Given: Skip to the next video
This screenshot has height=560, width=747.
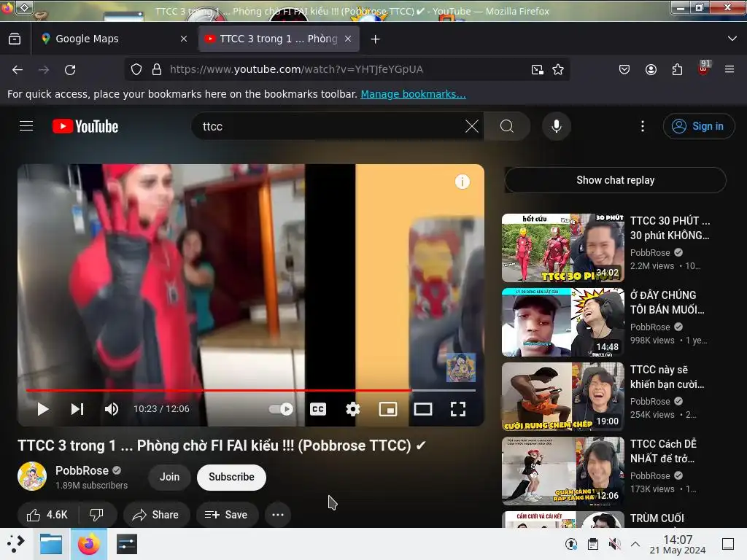Looking at the screenshot, I should pyautogui.click(x=77, y=409).
